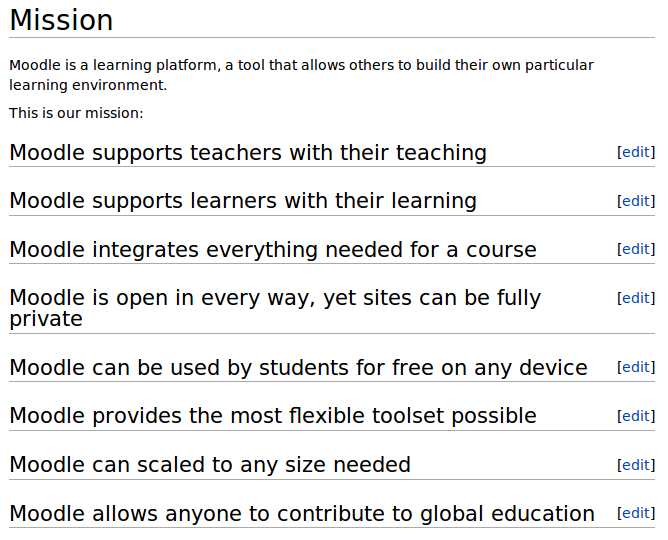This screenshot has height=540, width=668.
Task: Edit 'most flexible toolset possible' section
Action: click(x=636, y=416)
